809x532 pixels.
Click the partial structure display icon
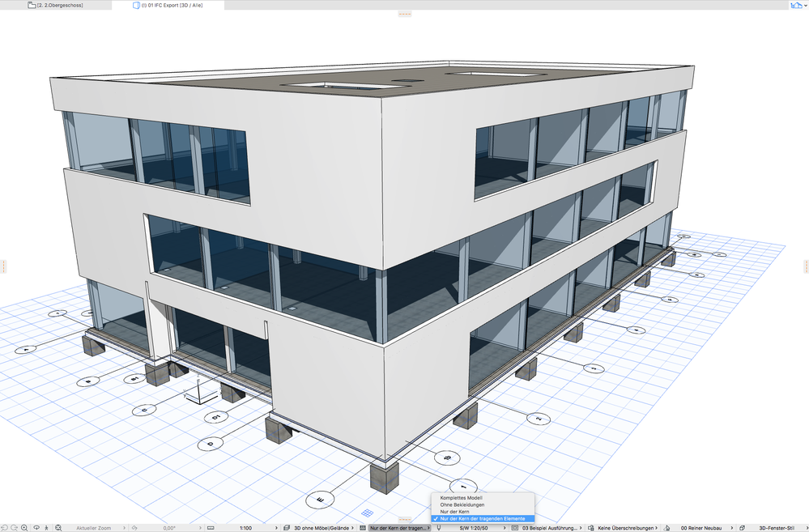(x=363, y=528)
